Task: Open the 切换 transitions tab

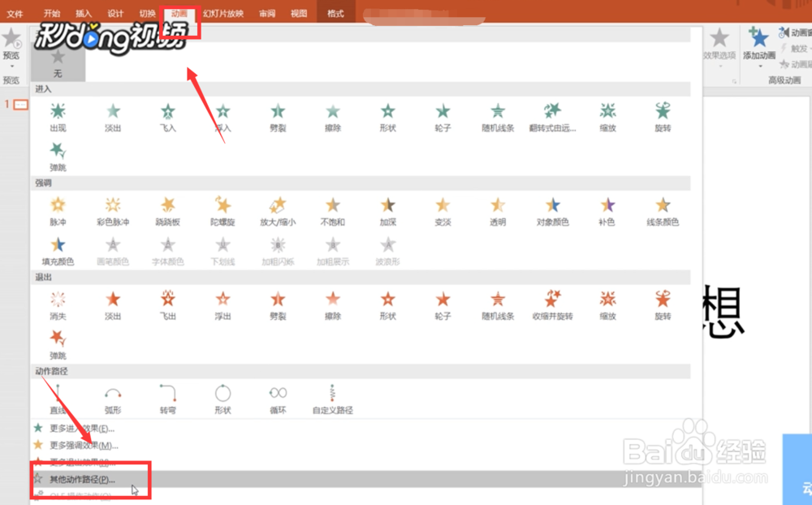Action: pyautogui.click(x=148, y=14)
